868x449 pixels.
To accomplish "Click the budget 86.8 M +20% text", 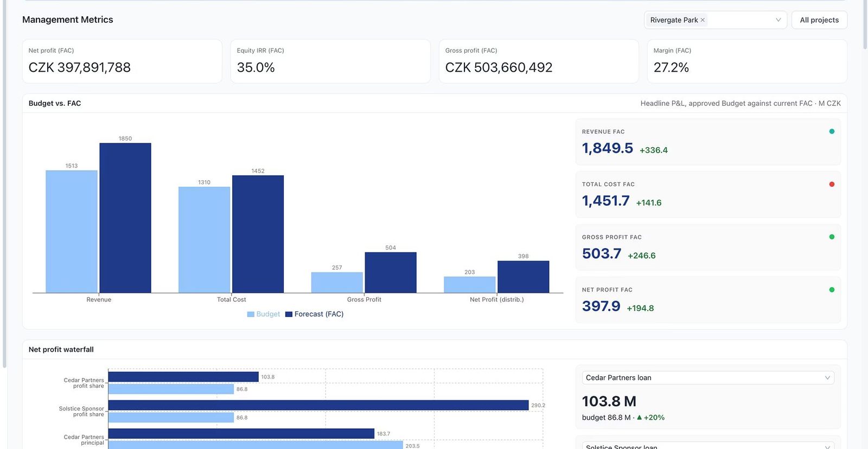I will (623, 418).
